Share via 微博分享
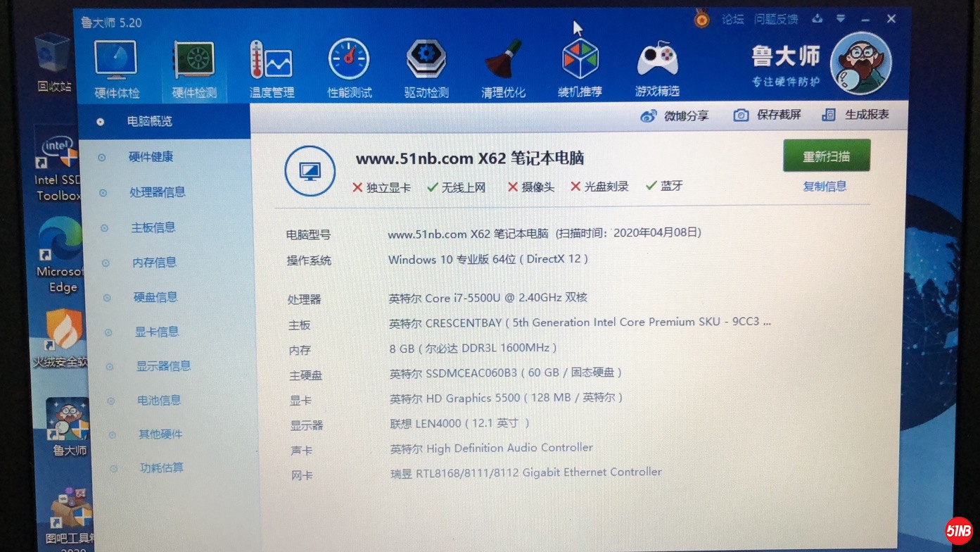This screenshot has width=980, height=552. [x=675, y=116]
